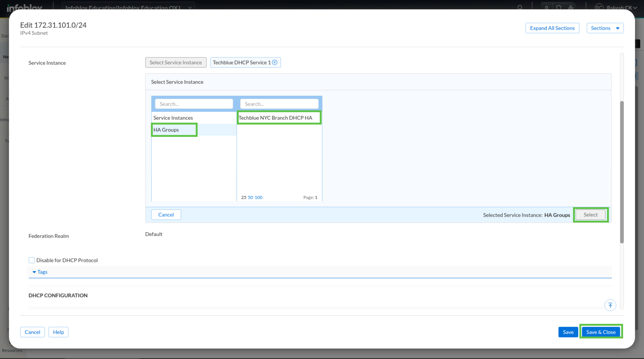Open the Infoblox Education account switcher
644x359 pixels.
(x=128, y=7)
